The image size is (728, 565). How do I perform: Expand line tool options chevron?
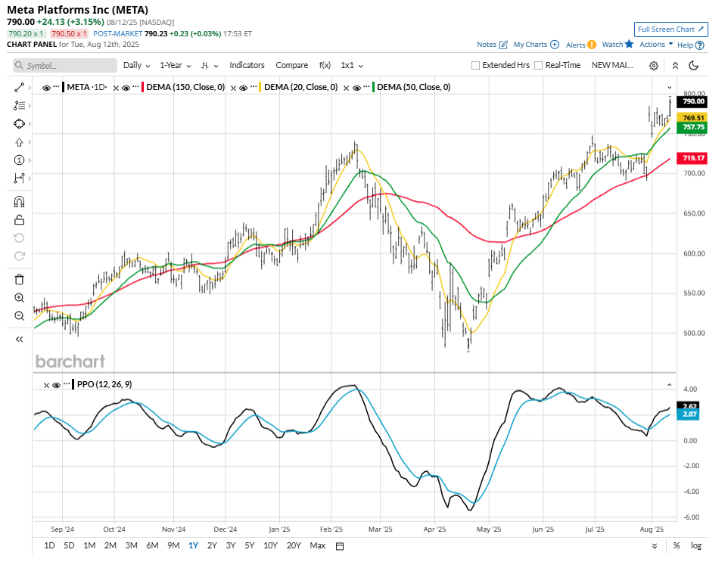click(x=30, y=88)
